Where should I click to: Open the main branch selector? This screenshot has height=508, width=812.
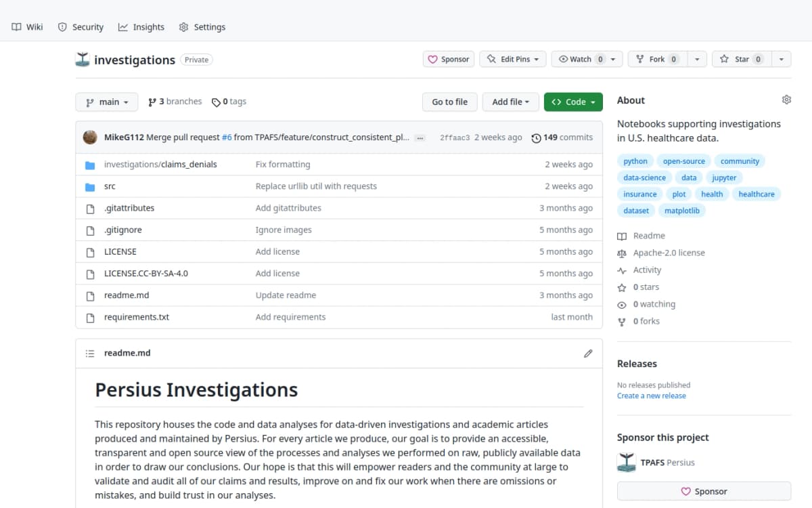107,102
